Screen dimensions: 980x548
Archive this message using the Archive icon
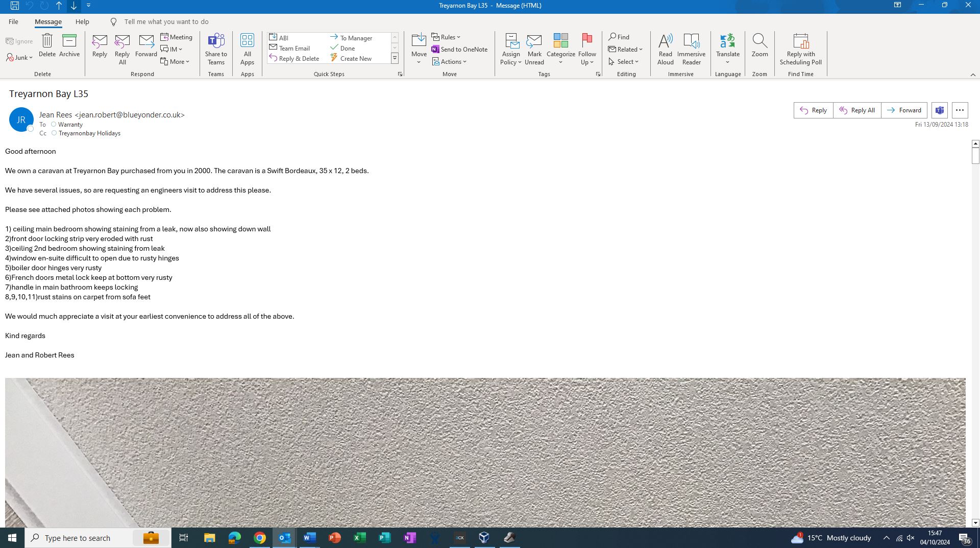(69, 41)
